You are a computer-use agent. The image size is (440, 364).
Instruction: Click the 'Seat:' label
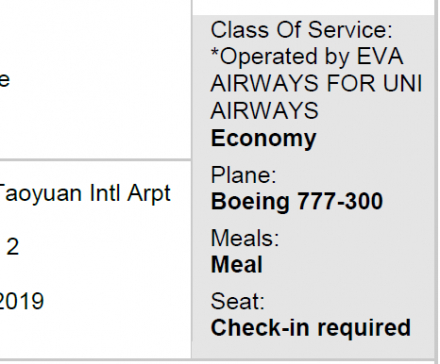click(x=238, y=301)
